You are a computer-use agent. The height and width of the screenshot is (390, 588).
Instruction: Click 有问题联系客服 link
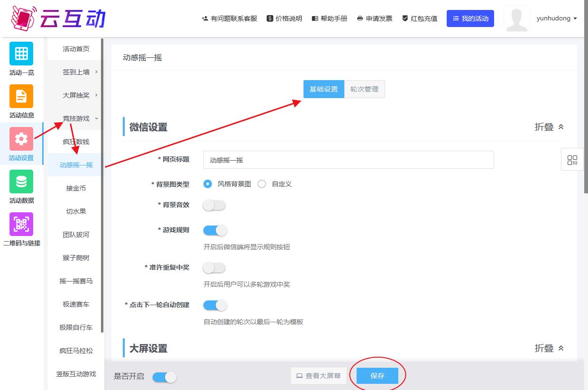230,18
